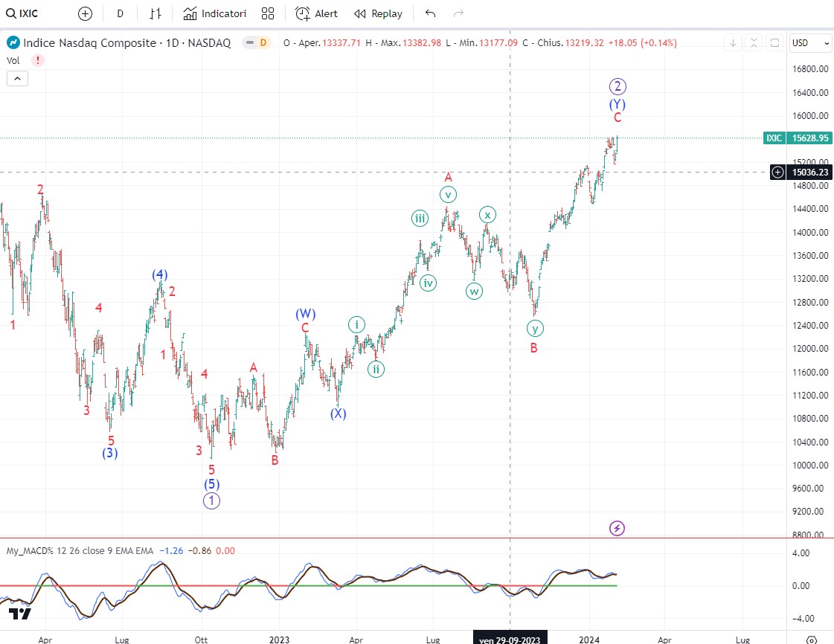
Task: Collapse the indicator legend with the chevron
Action: (x=17, y=79)
